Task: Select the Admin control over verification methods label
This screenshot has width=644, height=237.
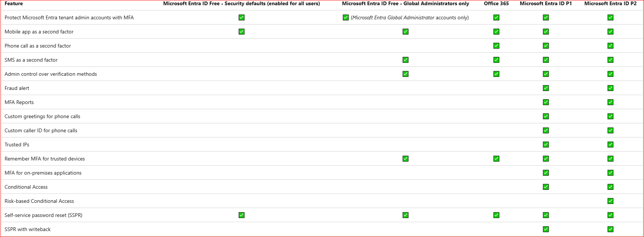Action: pos(51,74)
